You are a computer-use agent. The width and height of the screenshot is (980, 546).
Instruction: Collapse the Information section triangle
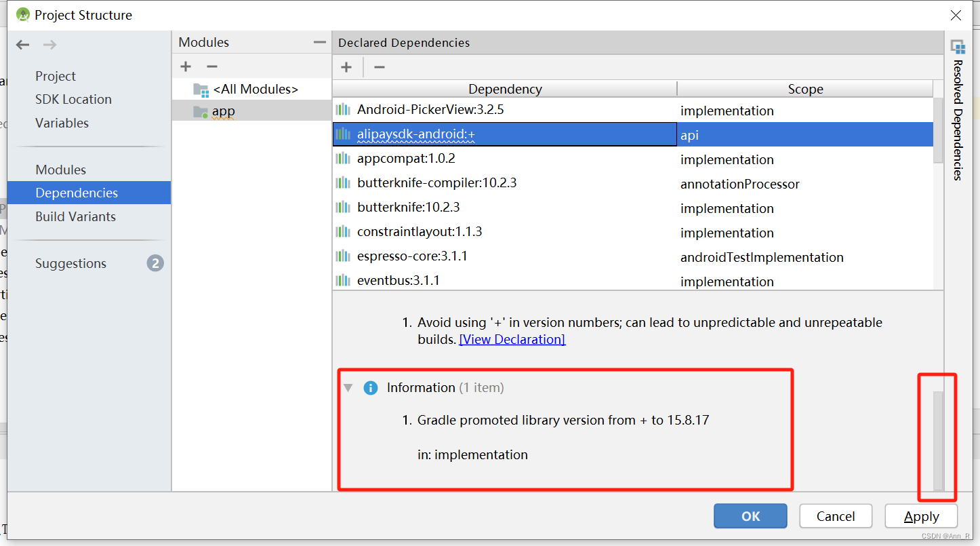tap(348, 388)
